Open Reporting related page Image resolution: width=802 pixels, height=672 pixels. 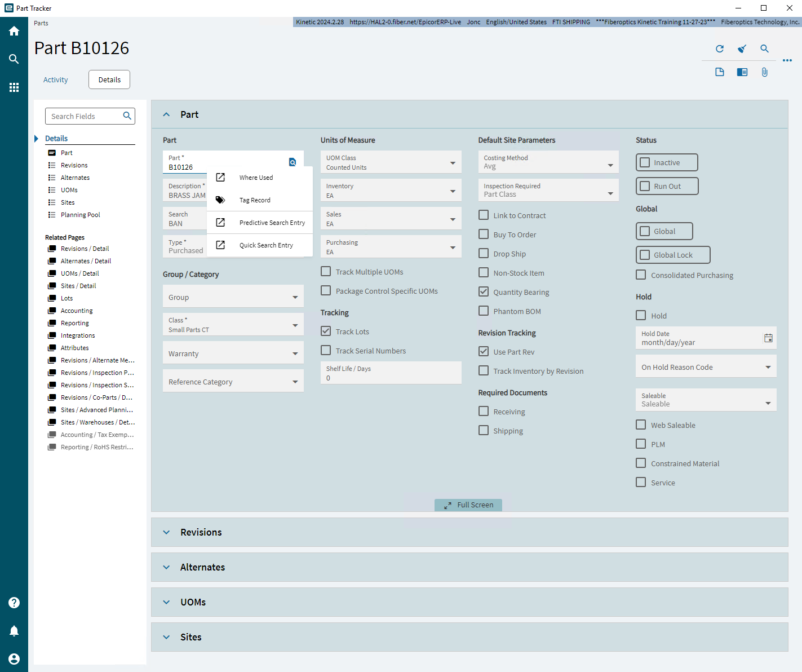click(75, 323)
